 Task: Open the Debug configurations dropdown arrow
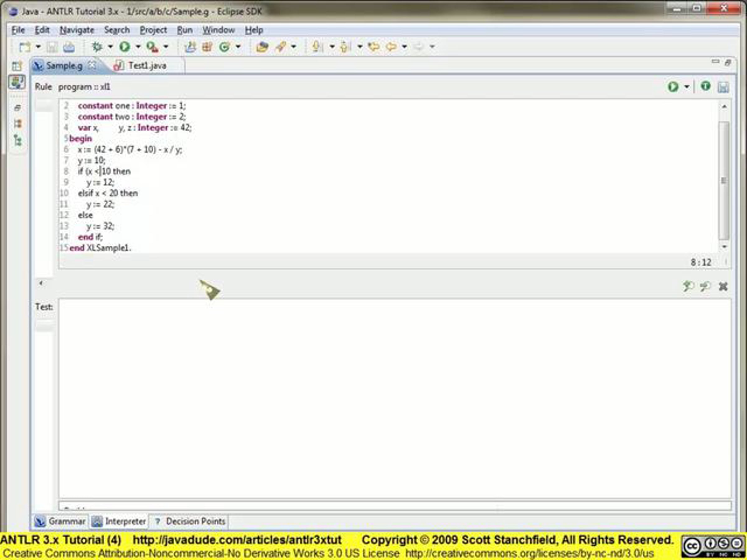coord(110,47)
